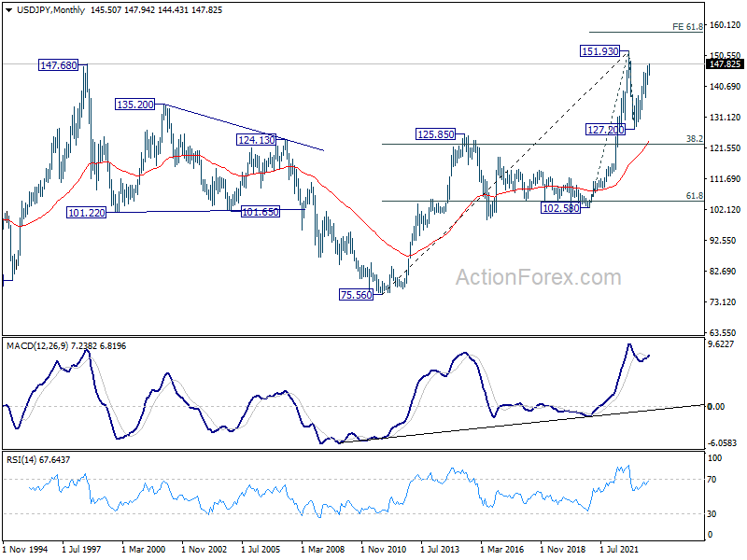
Task: Select the USDJPY,Monthly chart title
Action: 50,10
